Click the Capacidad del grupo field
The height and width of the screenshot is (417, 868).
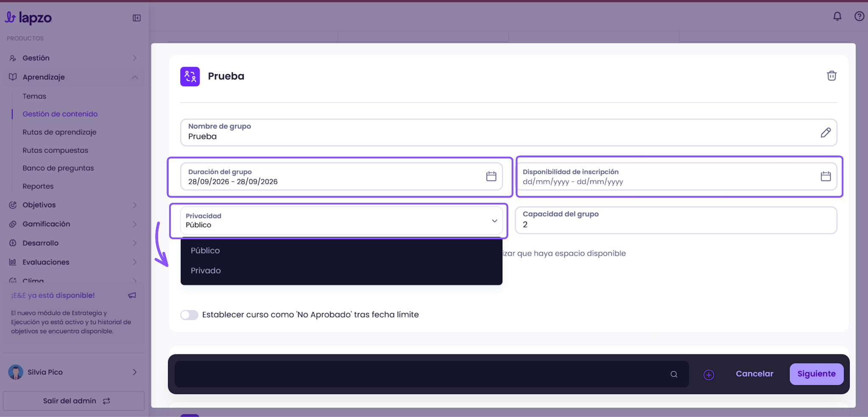tap(676, 220)
